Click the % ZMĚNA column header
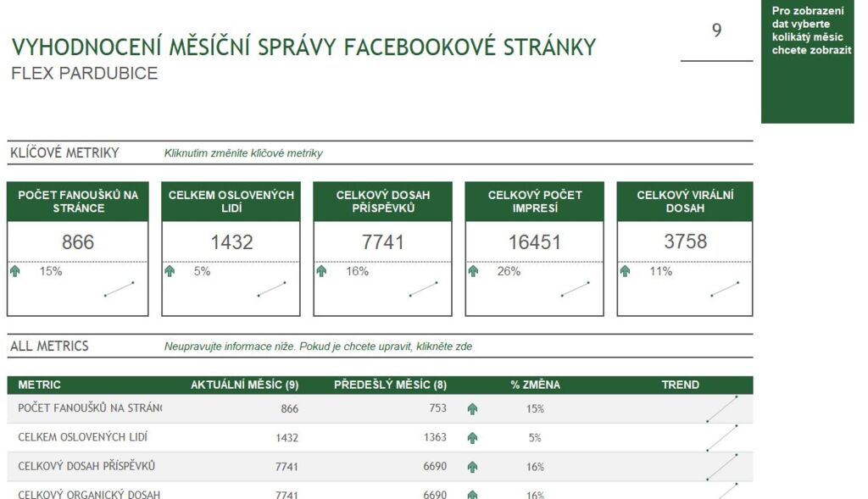Image resolution: width=868 pixels, height=499 pixels. [535, 385]
